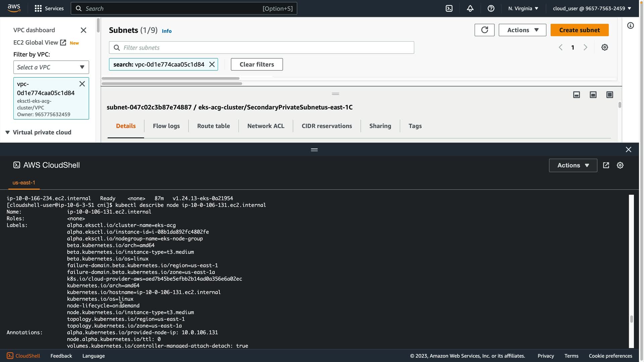Maximize the split panel to full view
This screenshot has height=362, width=644.
609,95
